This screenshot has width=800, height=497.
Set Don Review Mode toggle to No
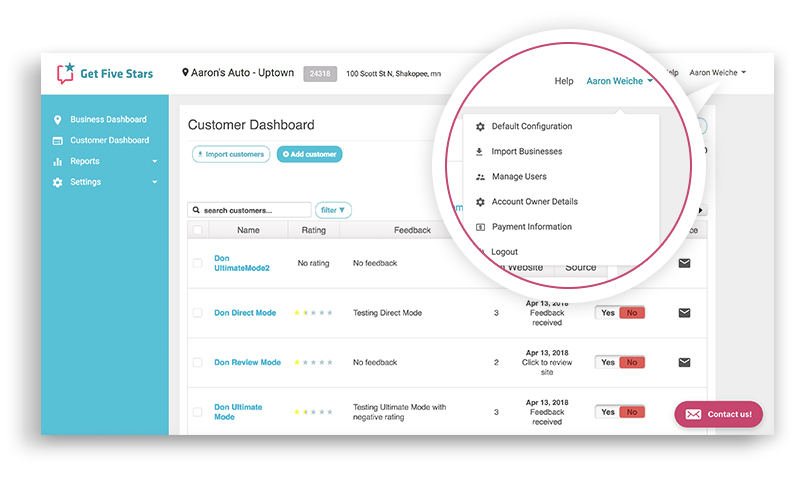632,362
